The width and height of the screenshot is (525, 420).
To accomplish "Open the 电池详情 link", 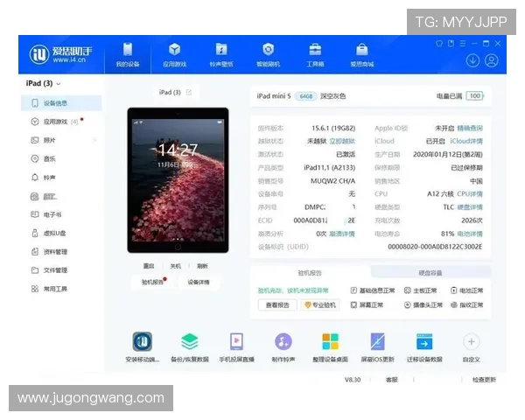I will (470, 234).
